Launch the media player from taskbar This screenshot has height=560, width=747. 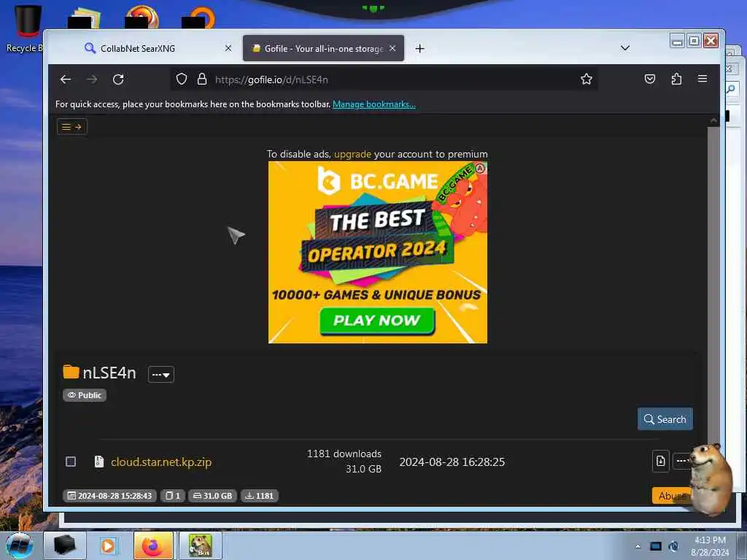point(108,545)
